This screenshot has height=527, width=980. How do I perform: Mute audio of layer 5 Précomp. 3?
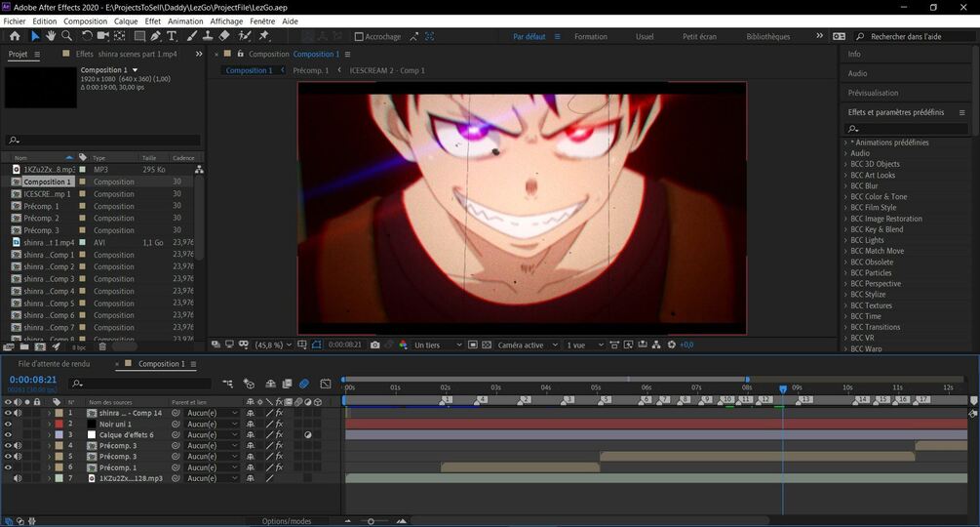(x=18, y=457)
